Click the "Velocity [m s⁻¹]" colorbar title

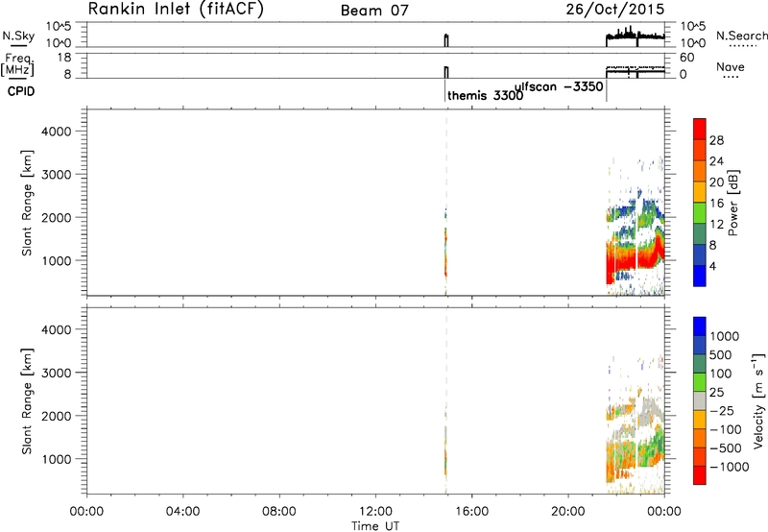[758, 400]
